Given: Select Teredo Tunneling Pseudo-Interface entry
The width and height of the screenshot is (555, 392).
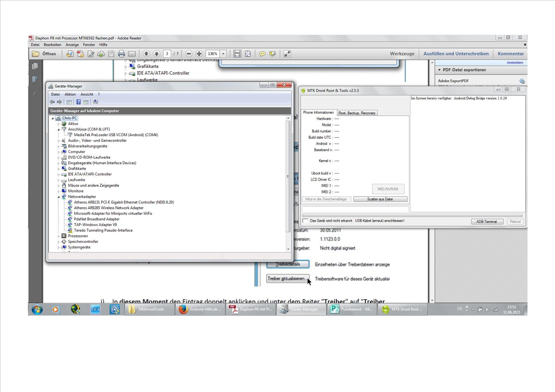Looking at the screenshot, I should click(x=103, y=230).
